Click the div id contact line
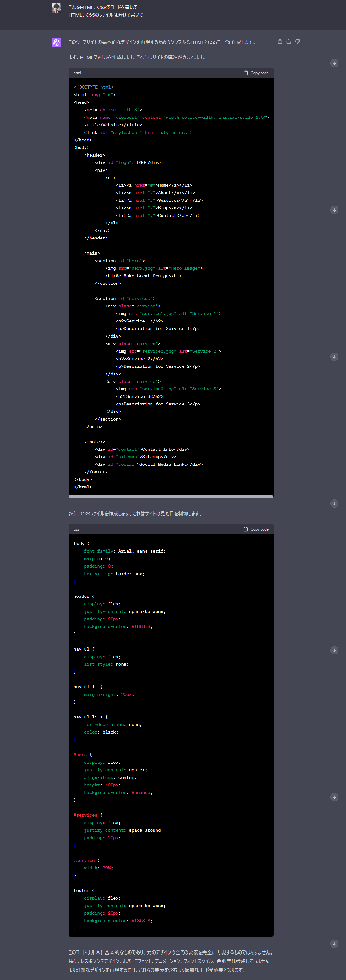 [x=142, y=449]
